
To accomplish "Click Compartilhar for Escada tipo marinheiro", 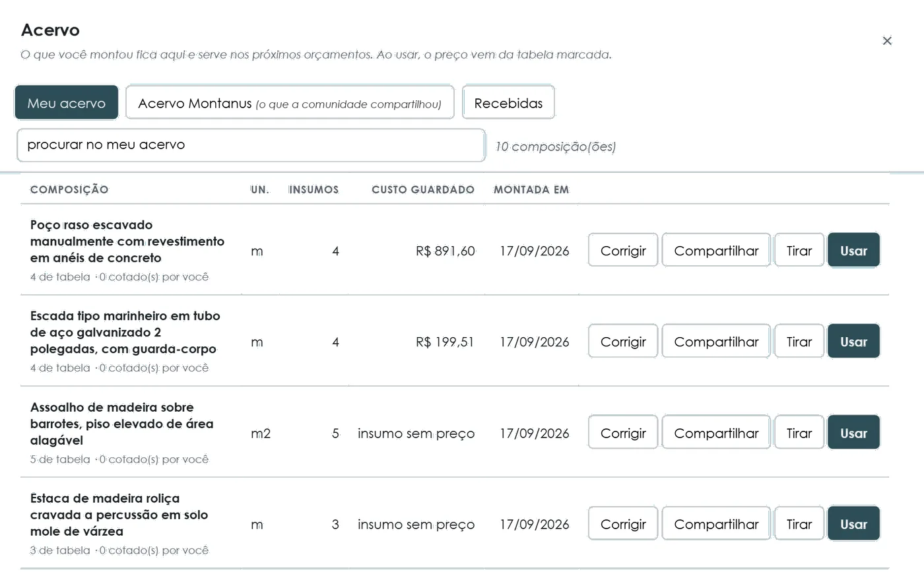I will click(716, 342).
